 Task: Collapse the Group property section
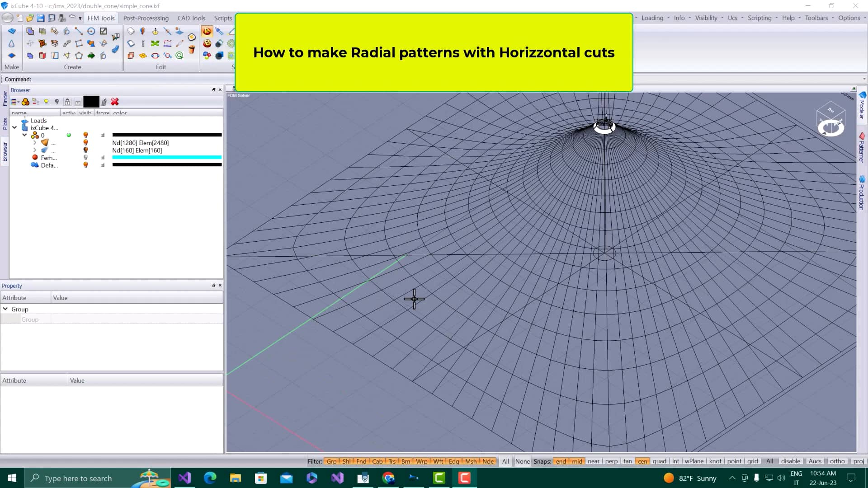[x=5, y=309]
